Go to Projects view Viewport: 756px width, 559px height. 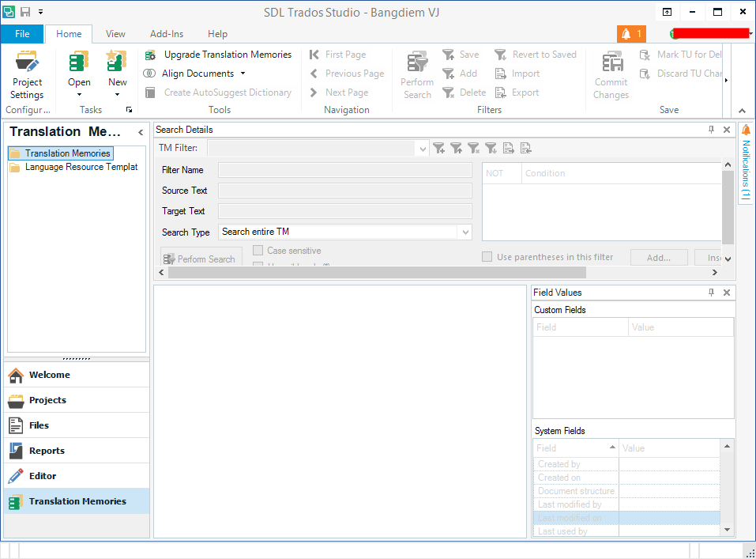(77, 400)
